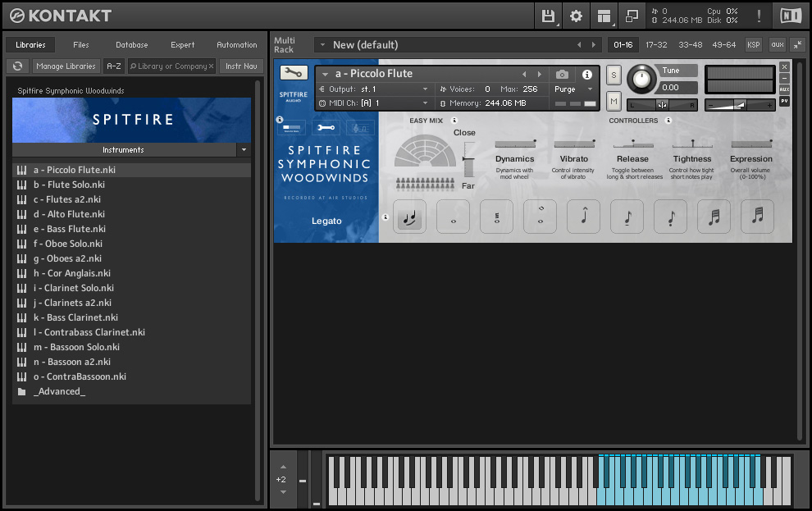This screenshot has width=812, height=511.
Task: Select the marcato quarter-note articulation
Action: (584, 217)
